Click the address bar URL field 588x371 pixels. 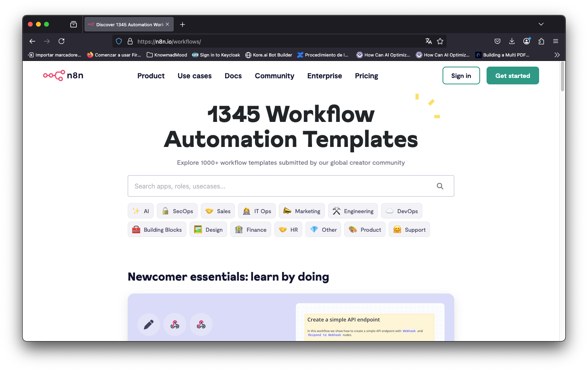279,41
